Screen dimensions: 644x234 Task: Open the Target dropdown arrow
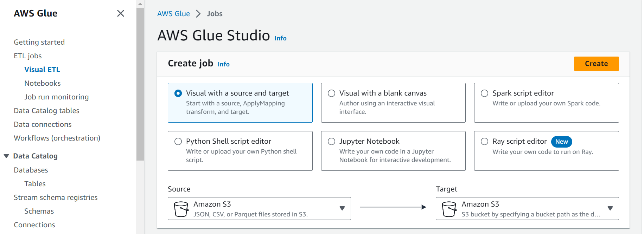[610, 208]
